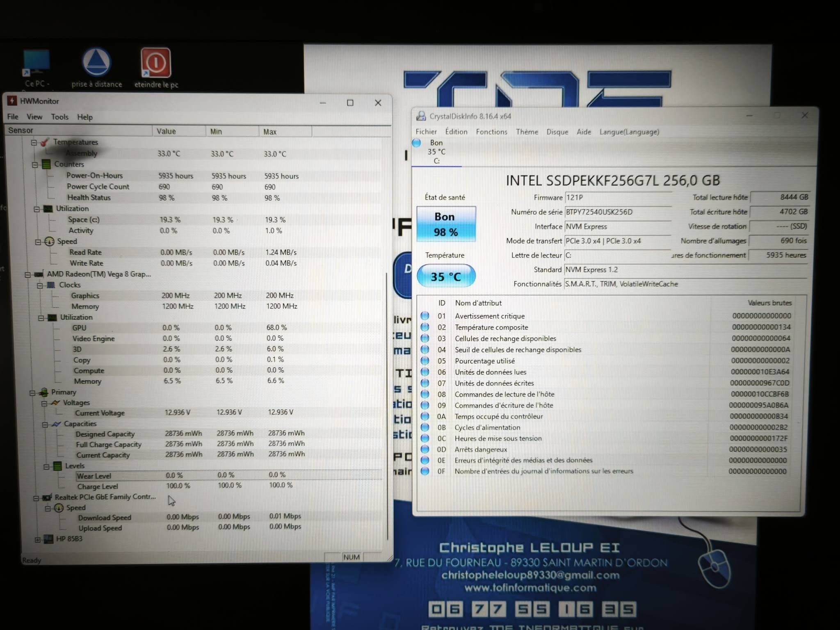Screen dimensions: 840x630
Task: Open HWMonitor View menu
Action: (x=34, y=117)
